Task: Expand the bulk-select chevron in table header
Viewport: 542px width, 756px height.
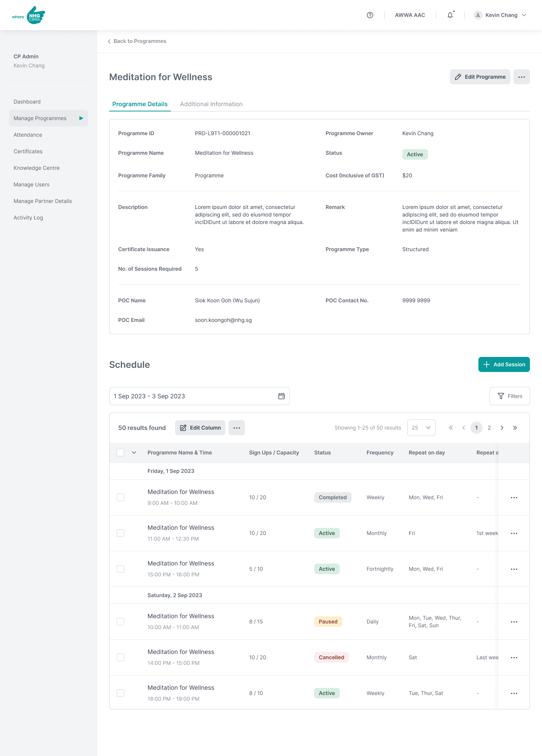Action: point(134,453)
